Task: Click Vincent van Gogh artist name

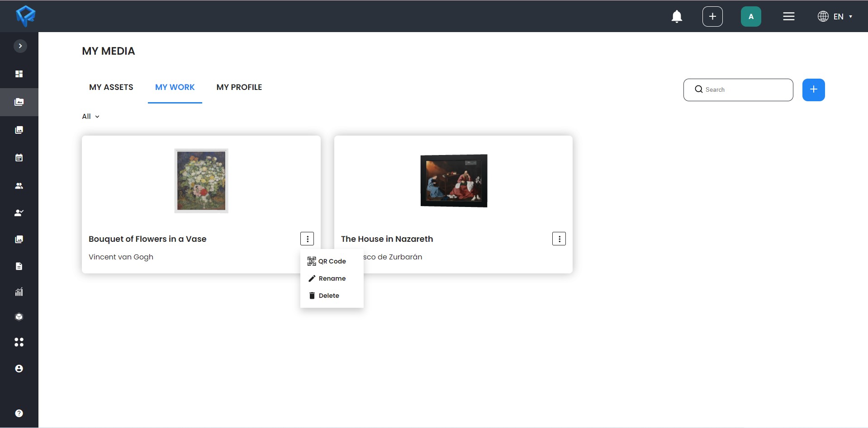Action: click(121, 257)
